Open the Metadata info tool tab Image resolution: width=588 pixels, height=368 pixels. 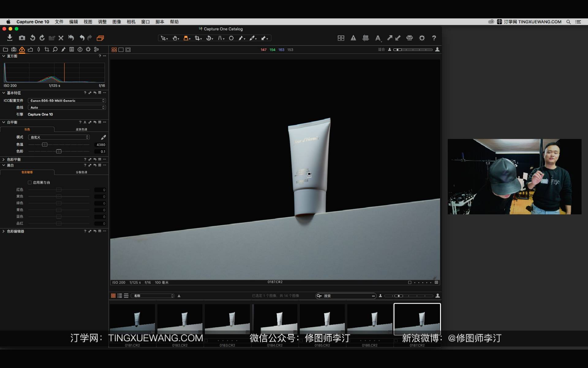(x=80, y=49)
